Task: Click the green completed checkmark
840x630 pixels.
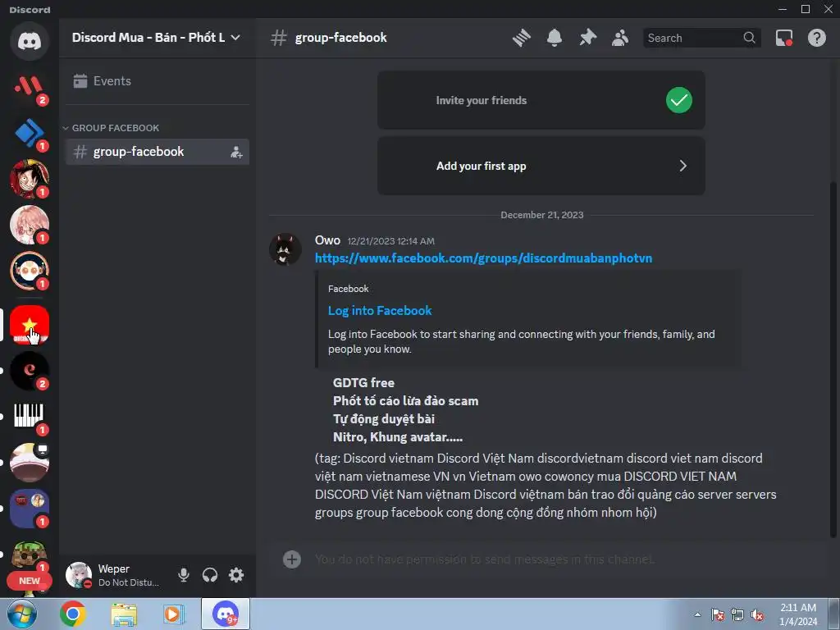Action: point(678,100)
